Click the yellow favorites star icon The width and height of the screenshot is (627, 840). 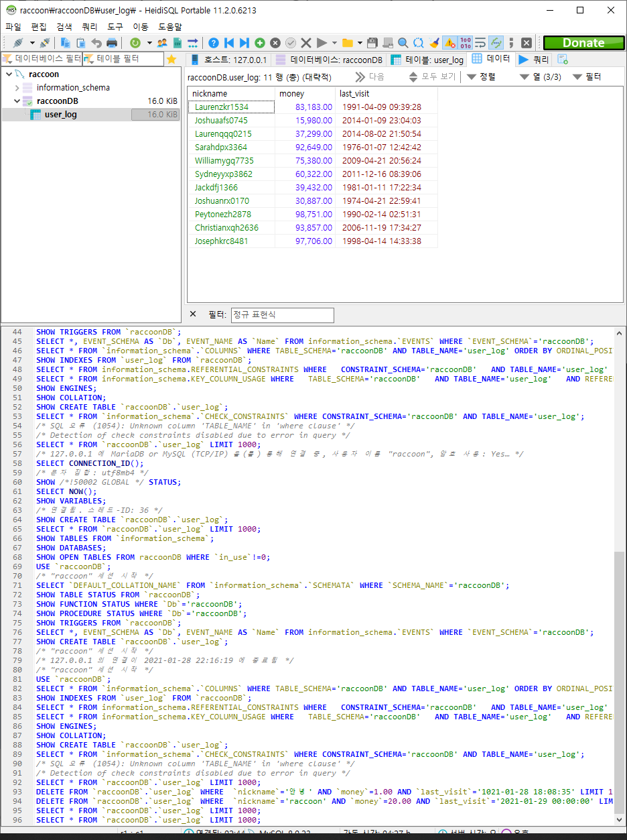171,59
